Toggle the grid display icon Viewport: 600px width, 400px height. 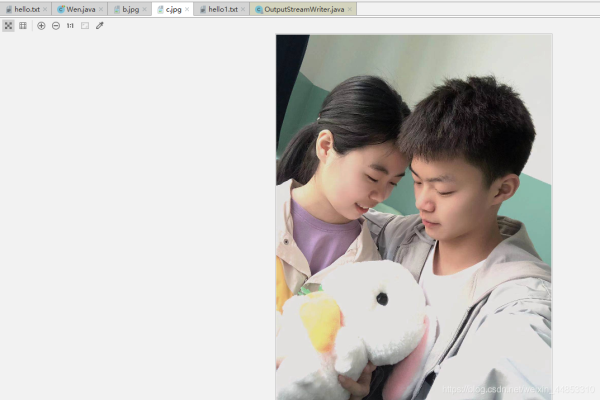23,25
